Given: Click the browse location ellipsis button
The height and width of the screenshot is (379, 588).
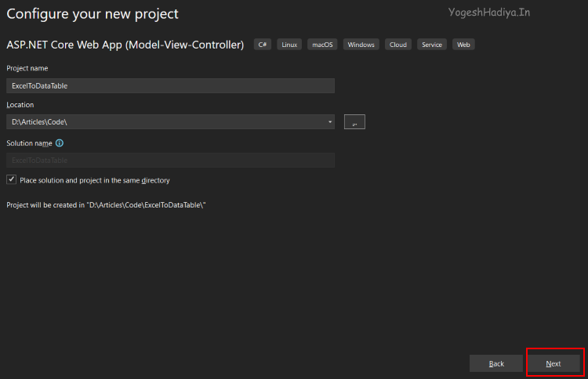Looking at the screenshot, I should click(x=354, y=121).
